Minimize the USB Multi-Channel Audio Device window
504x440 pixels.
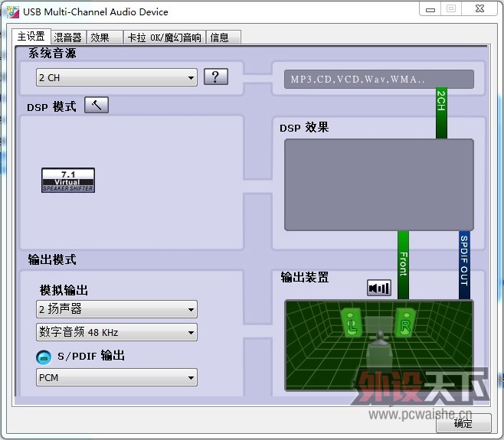(430, 9)
